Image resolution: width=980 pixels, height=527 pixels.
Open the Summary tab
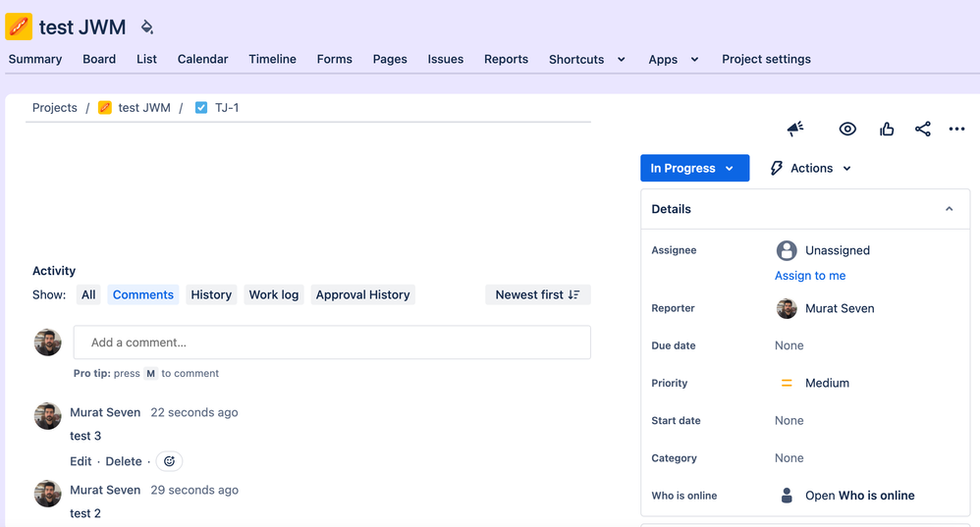click(x=35, y=59)
